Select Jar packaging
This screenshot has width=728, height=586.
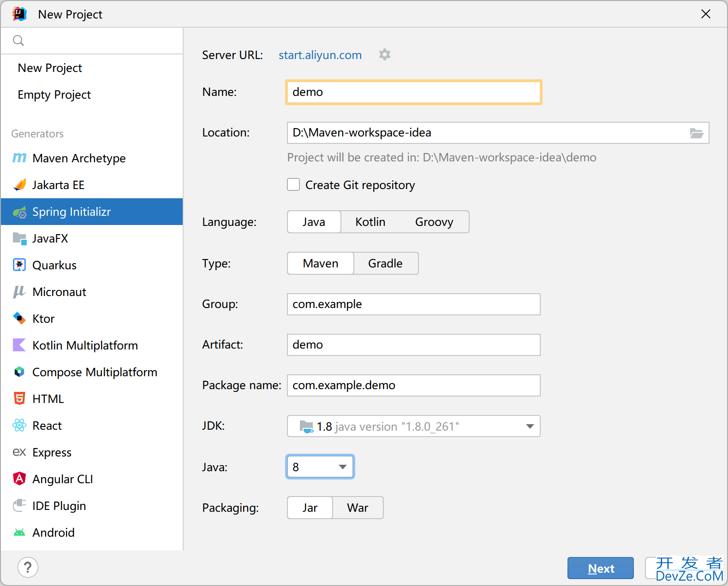point(310,508)
